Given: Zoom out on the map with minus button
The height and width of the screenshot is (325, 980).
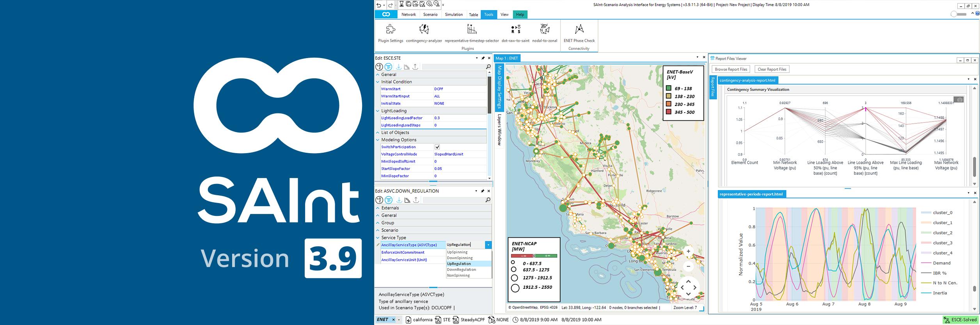Looking at the screenshot, I should coord(688,266).
